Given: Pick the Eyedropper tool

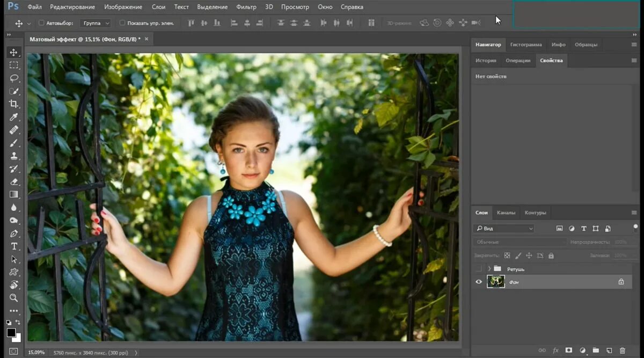Looking at the screenshot, I should pos(14,117).
